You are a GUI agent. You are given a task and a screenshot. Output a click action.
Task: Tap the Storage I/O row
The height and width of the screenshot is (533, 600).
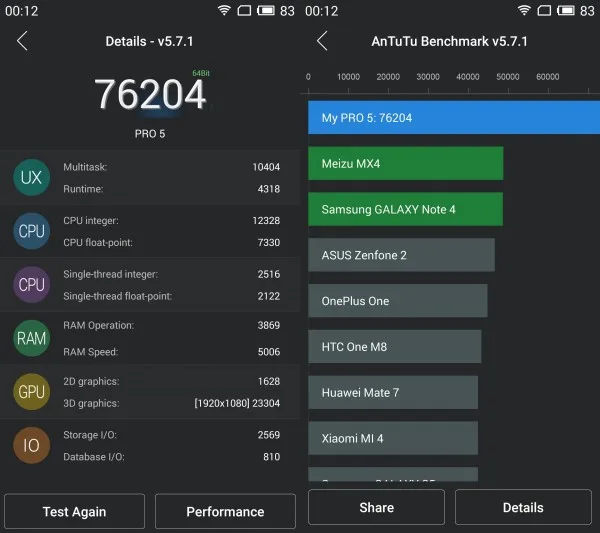coord(171,435)
